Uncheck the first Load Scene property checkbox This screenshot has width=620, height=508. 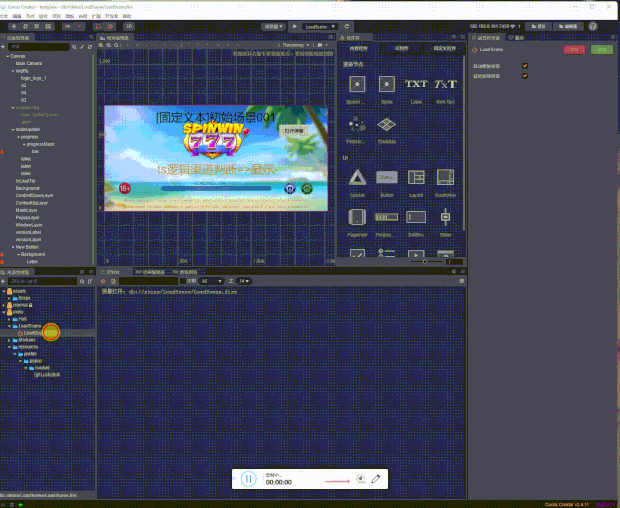525,66
